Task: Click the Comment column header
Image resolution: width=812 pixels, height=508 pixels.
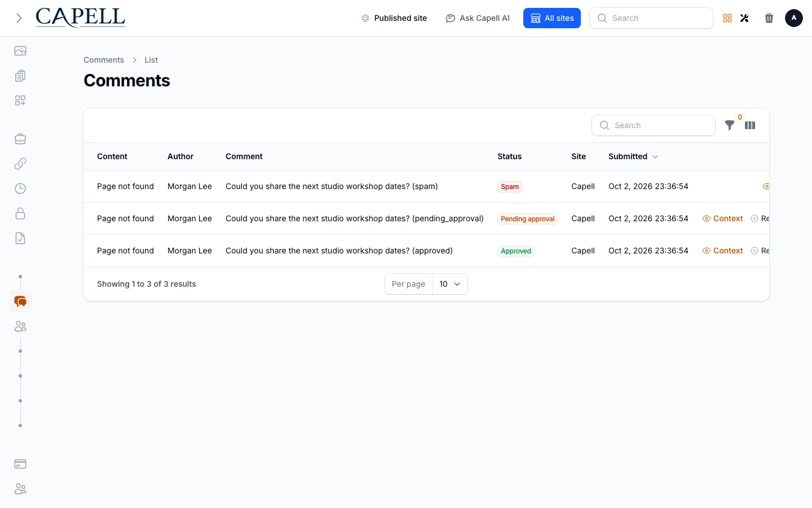Action: 244,156
